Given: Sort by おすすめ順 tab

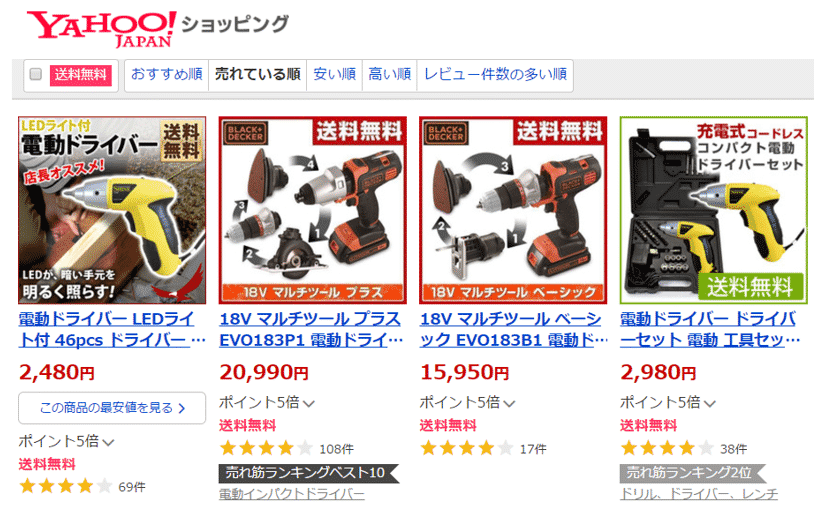Looking at the screenshot, I should tap(167, 74).
